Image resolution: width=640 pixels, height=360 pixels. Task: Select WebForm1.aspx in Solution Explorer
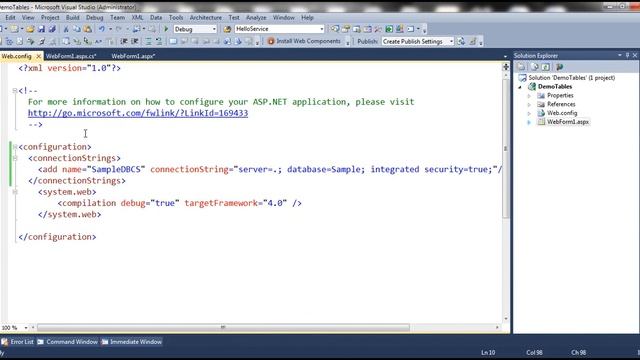pos(568,122)
